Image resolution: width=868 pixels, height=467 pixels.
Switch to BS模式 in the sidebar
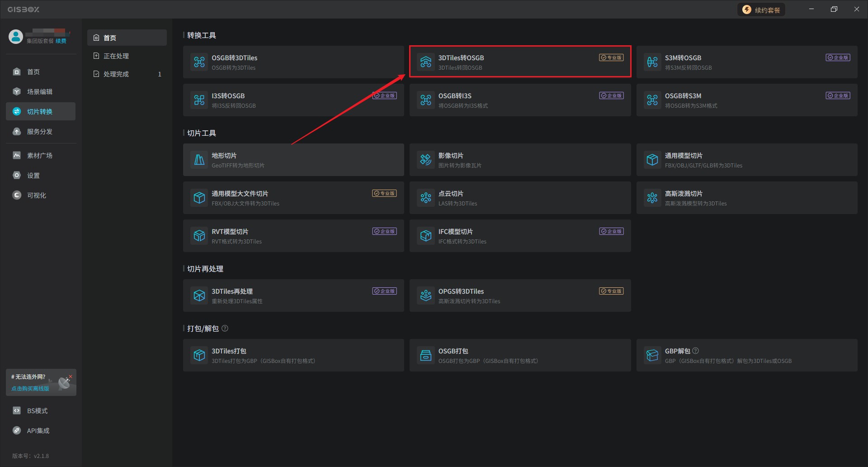pyautogui.click(x=37, y=411)
